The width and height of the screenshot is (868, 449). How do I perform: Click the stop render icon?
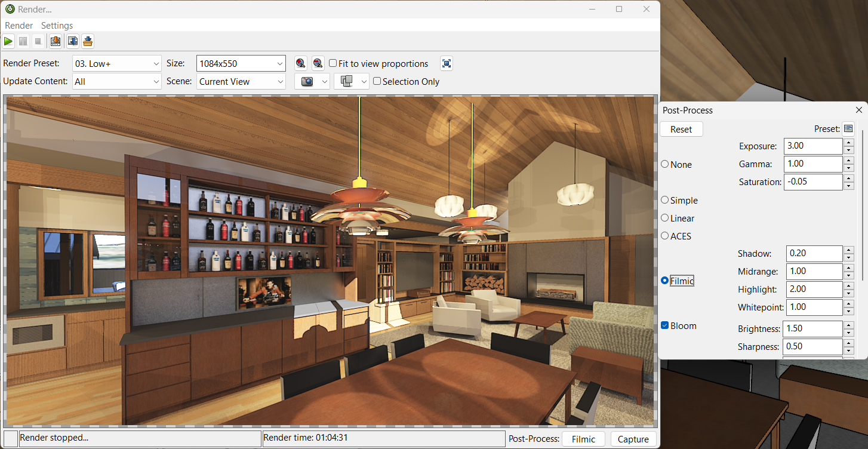38,41
